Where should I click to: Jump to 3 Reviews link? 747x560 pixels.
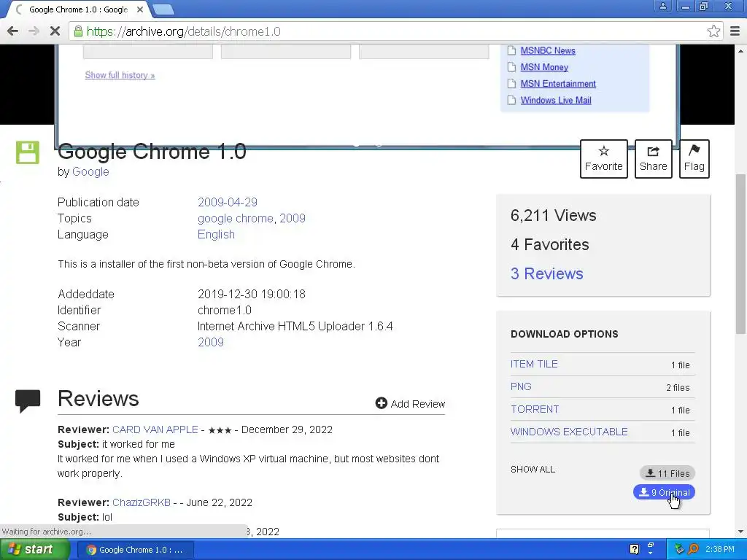tap(546, 274)
